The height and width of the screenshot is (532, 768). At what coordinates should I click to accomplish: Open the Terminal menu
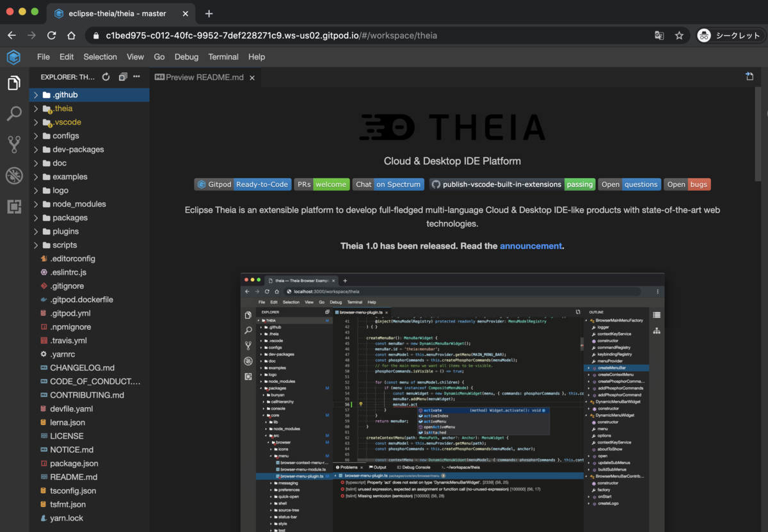(223, 57)
